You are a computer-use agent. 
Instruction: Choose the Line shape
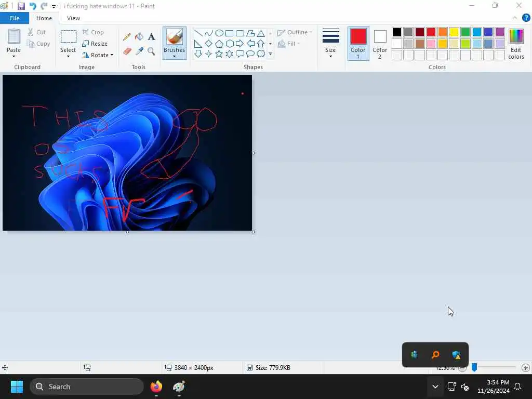tap(198, 33)
